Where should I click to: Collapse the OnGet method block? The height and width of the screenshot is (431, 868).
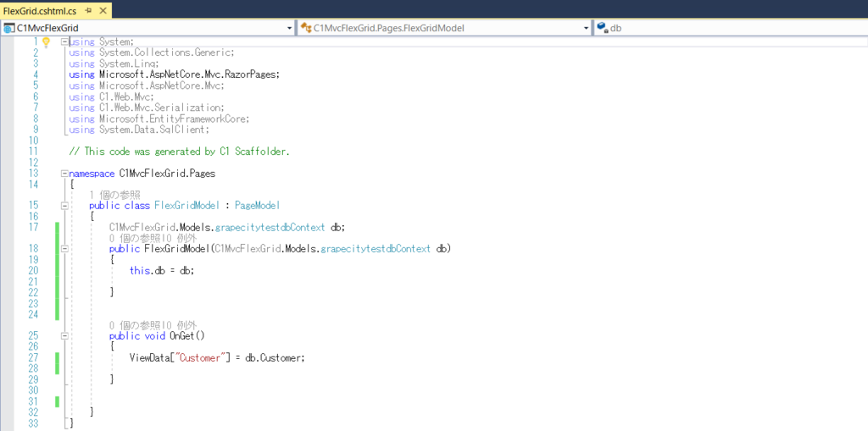64,335
